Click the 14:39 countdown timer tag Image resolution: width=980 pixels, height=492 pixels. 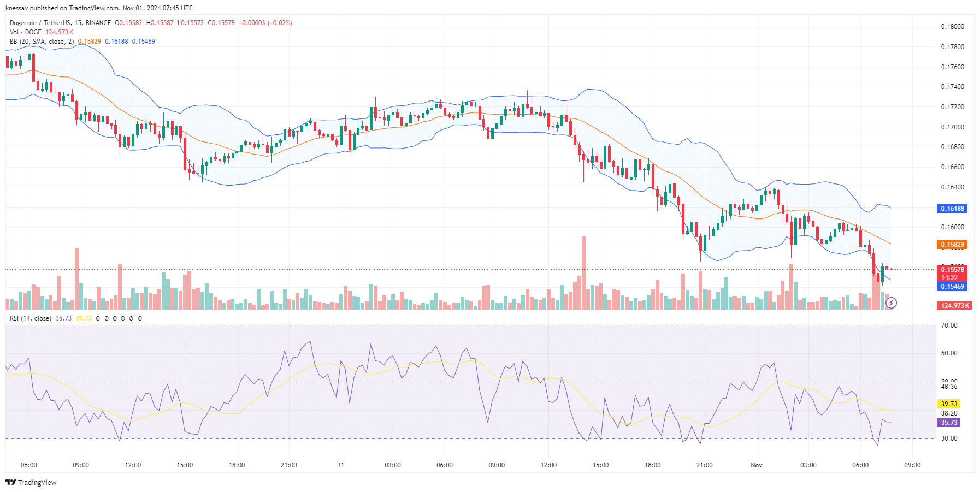tap(949, 278)
